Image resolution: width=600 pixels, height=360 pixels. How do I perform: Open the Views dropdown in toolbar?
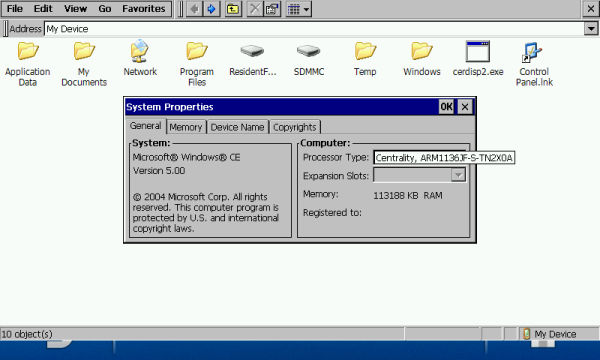click(299, 9)
